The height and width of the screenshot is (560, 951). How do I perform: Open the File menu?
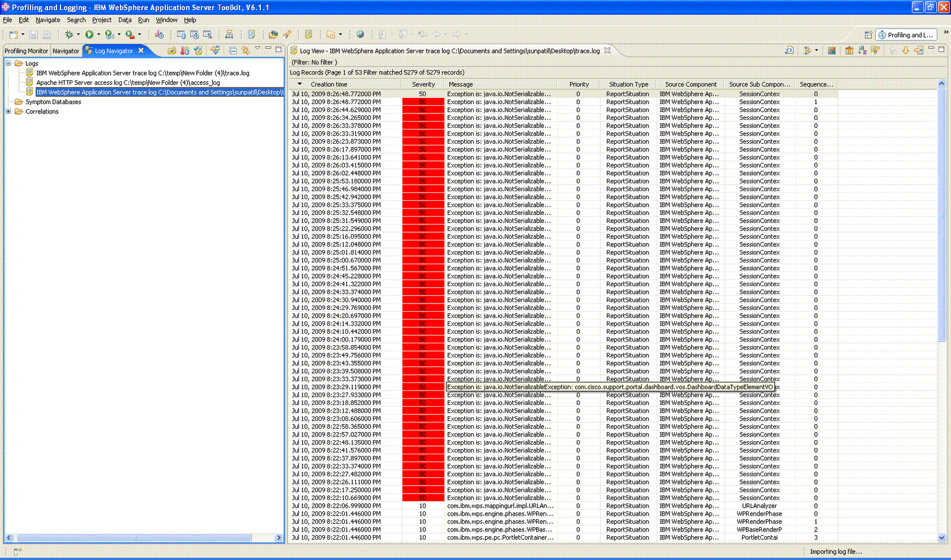click(x=8, y=20)
